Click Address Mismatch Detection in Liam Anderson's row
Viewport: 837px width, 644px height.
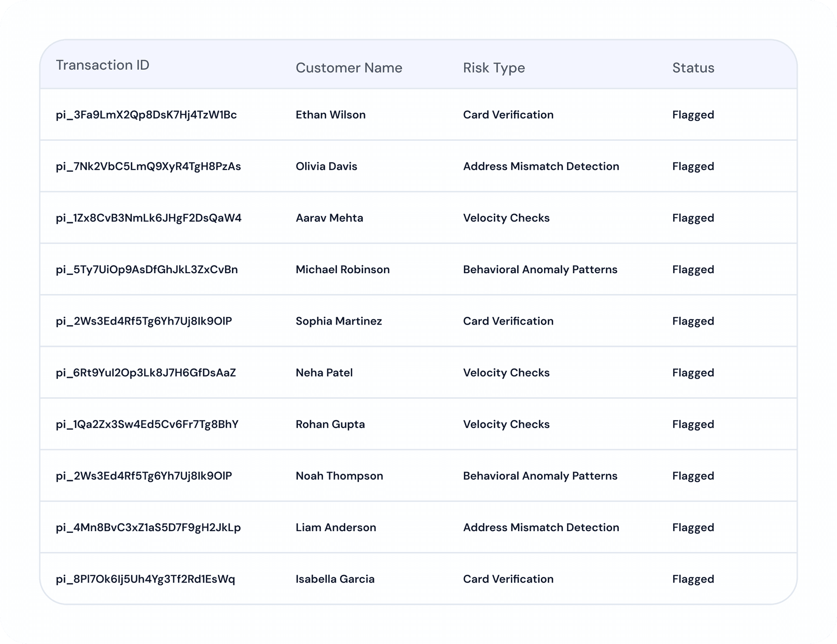tap(541, 527)
